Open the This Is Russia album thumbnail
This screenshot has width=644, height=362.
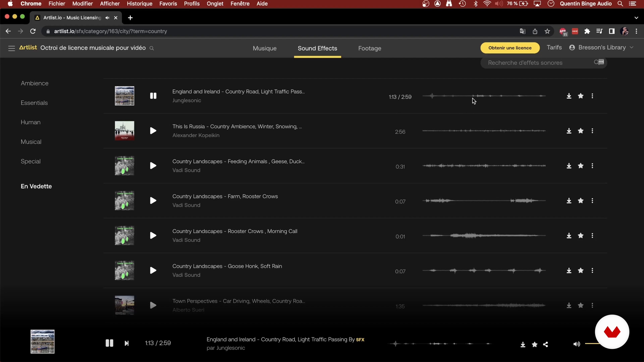[124, 131]
